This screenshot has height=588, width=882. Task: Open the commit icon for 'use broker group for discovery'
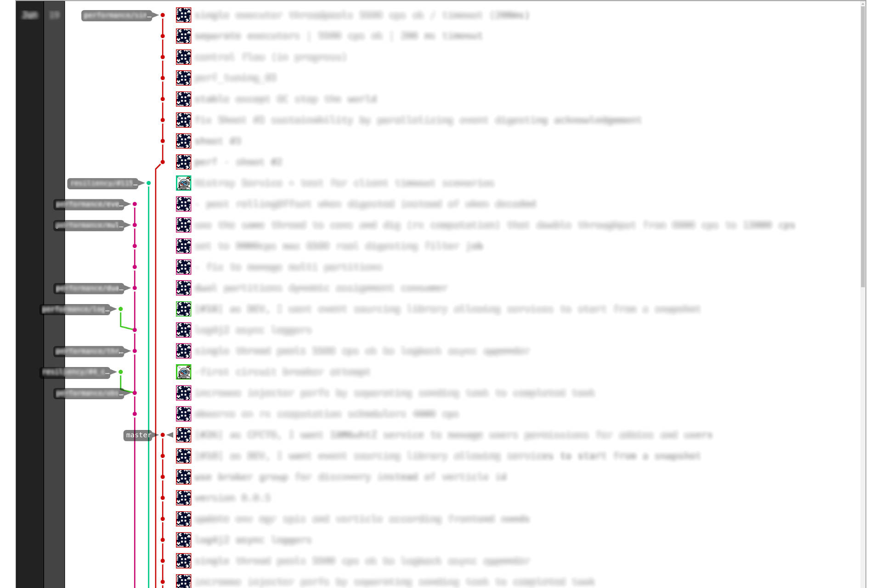(184, 476)
